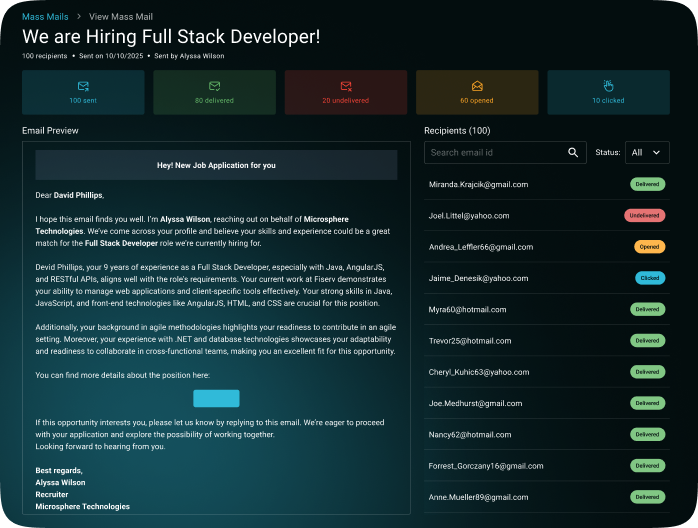
Task: Click the View Mass Mail breadcrumb
Action: point(121,17)
